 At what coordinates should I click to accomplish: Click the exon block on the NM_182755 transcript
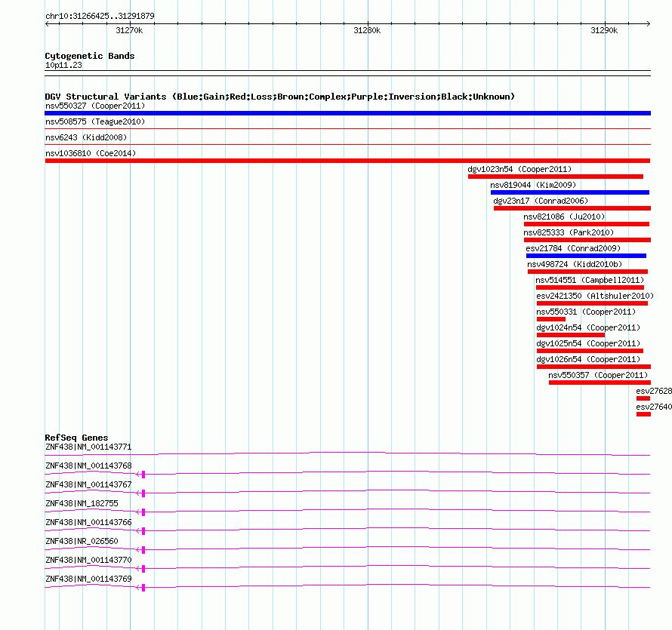click(x=143, y=512)
